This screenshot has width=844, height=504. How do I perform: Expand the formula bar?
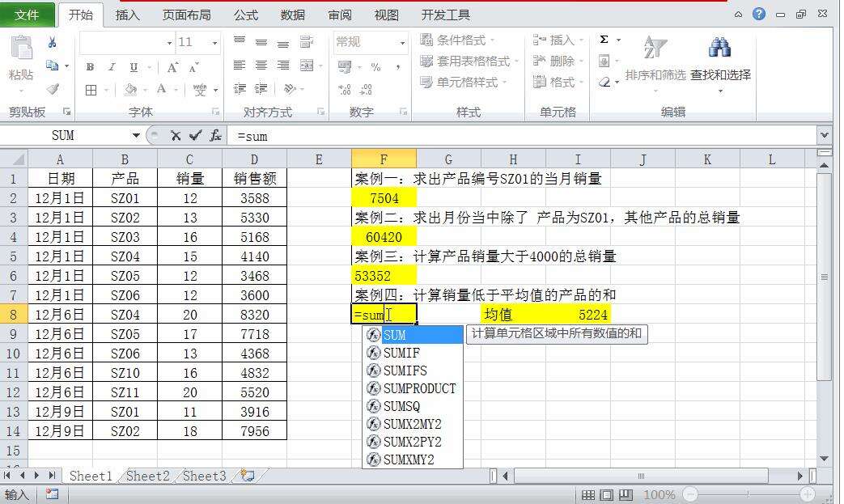tap(824, 136)
